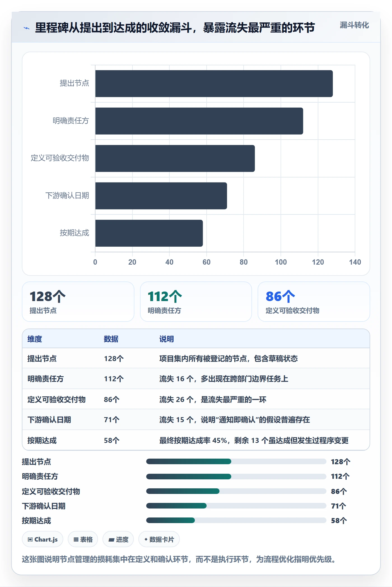Viewport: 392px width, 587px height.
Task: Select the 进度 chip
Action: 118,539
